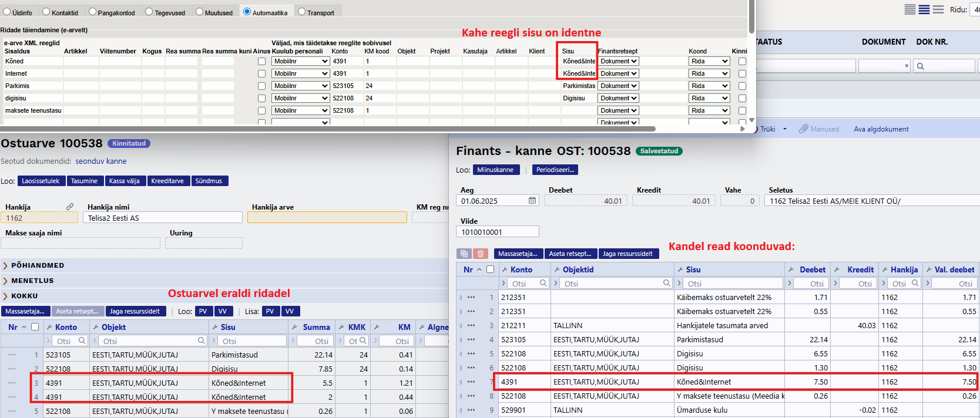This screenshot has width=980, height=418.
Task: Check the select-all checkbox in the Finants Nr header
Action: pyautogui.click(x=490, y=269)
